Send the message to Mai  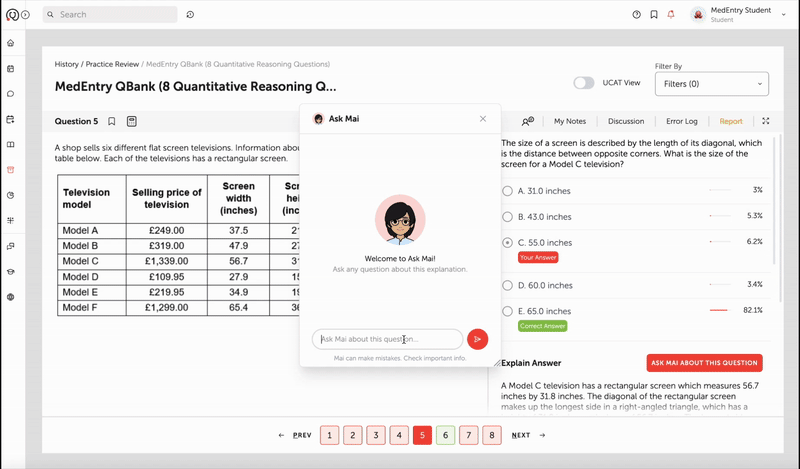coord(478,339)
